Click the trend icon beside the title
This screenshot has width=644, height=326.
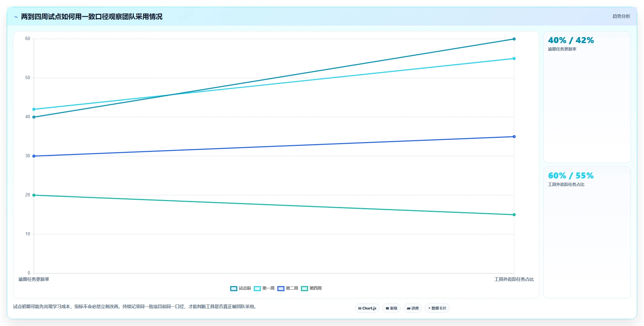(x=16, y=17)
